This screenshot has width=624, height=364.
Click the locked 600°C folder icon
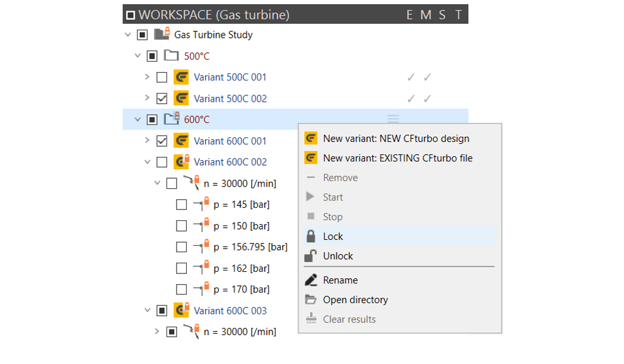pyautogui.click(x=172, y=118)
